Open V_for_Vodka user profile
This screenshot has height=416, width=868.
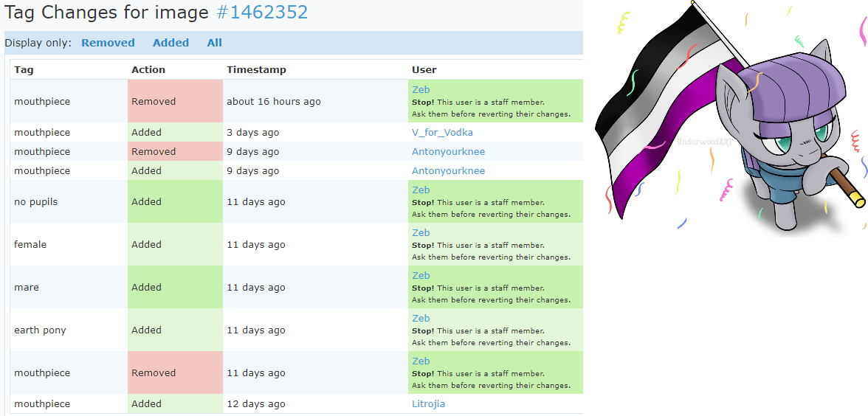pyautogui.click(x=442, y=133)
